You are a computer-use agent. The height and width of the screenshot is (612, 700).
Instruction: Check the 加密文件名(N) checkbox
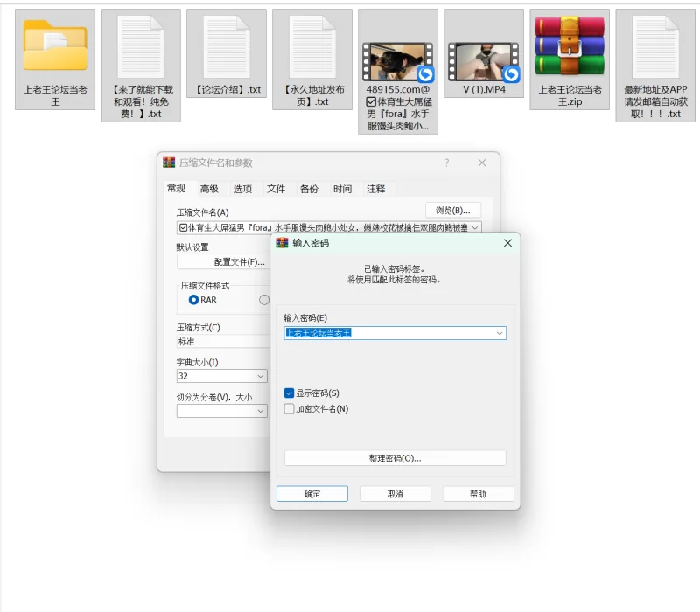(289, 408)
